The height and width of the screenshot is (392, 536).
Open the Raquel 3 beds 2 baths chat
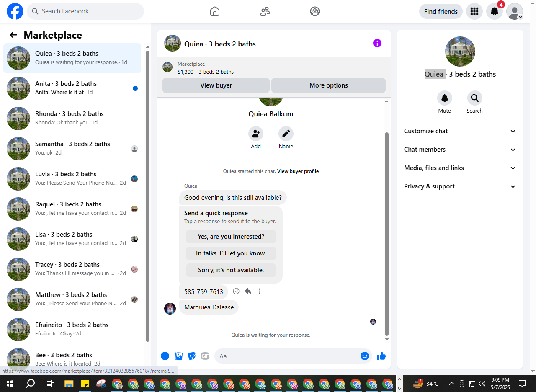pyautogui.click(x=72, y=209)
